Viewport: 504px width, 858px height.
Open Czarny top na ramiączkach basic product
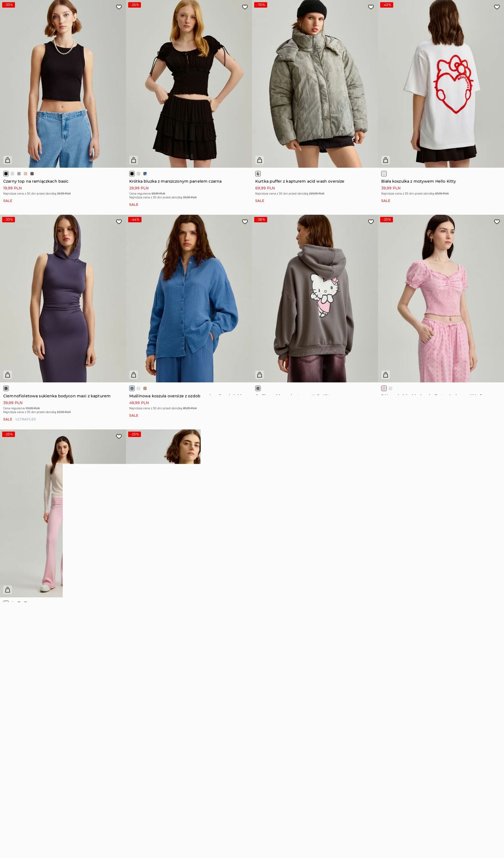36,181
